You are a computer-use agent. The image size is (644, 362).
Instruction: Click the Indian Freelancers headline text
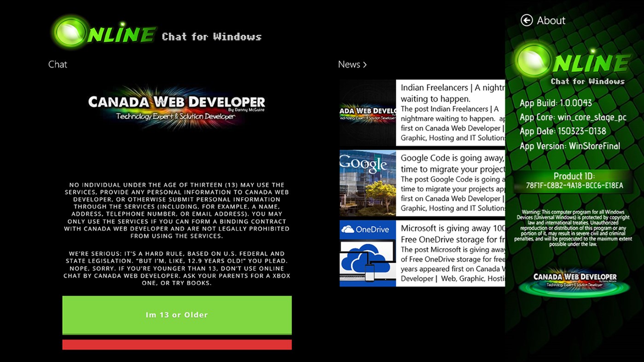tap(449, 93)
